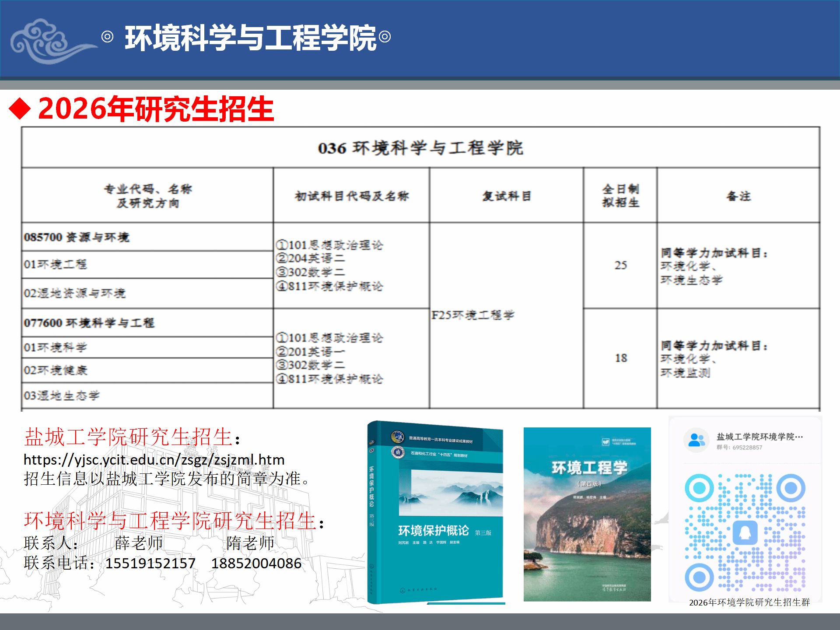The image size is (840, 630).
Task: Click the 077600 环境科学与工程 table row
Action: pyautogui.click(x=89, y=323)
